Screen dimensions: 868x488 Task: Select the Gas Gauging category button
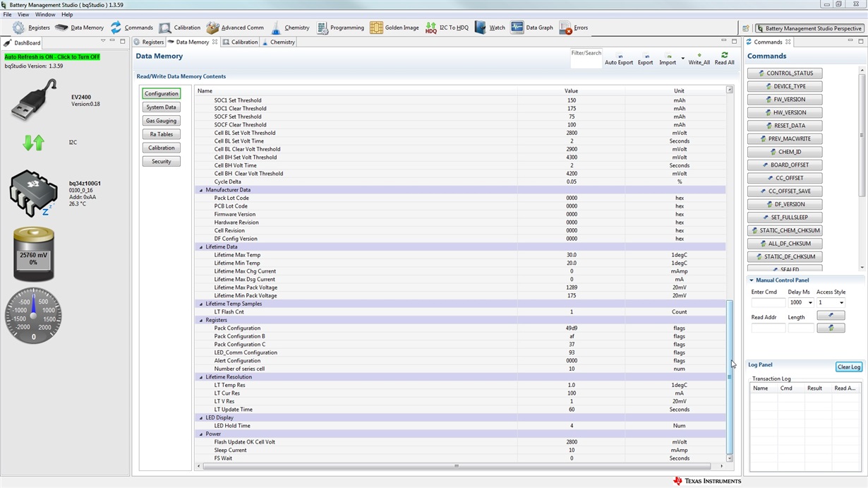click(x=162, y=121)
